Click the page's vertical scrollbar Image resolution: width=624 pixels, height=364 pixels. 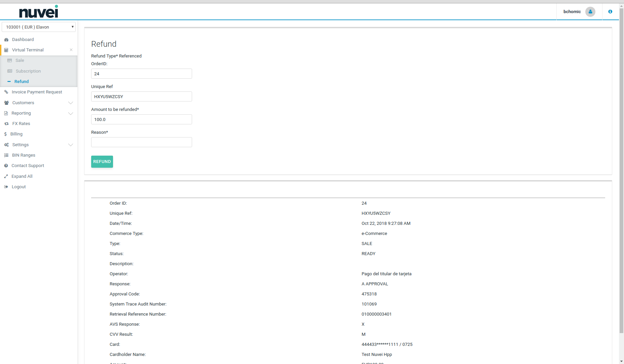pyautogui.click(x=621, y=168)
